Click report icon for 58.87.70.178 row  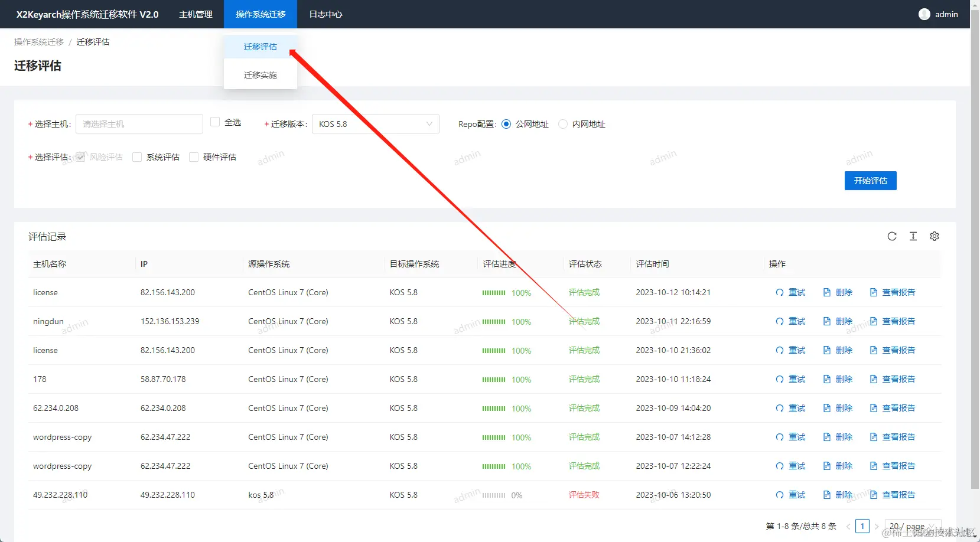874,379
